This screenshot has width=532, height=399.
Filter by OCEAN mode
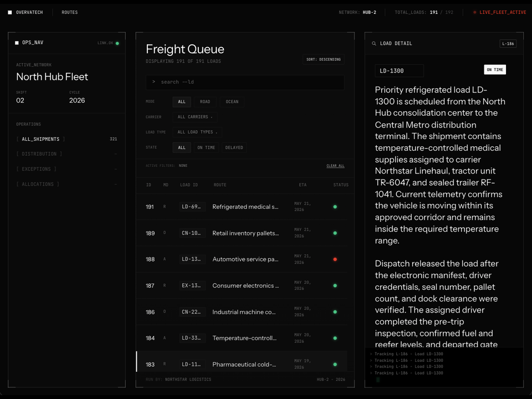(x=232, y=102)
